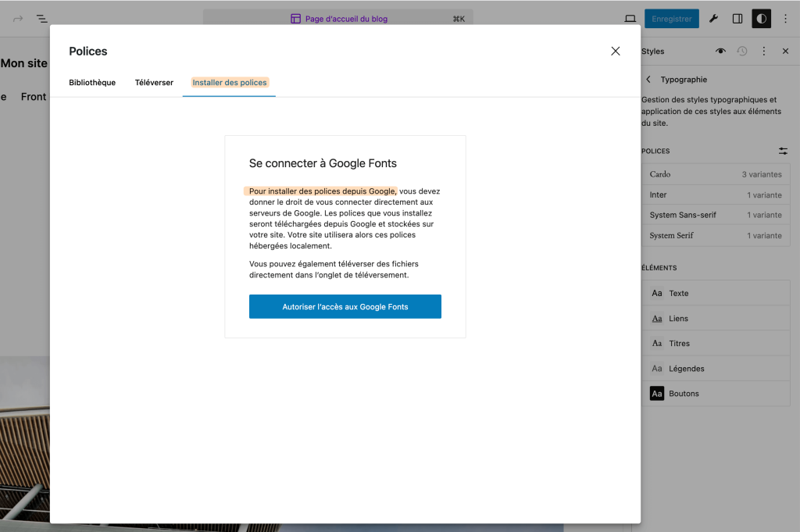Open the Boutons element typography

coord(716,394)
